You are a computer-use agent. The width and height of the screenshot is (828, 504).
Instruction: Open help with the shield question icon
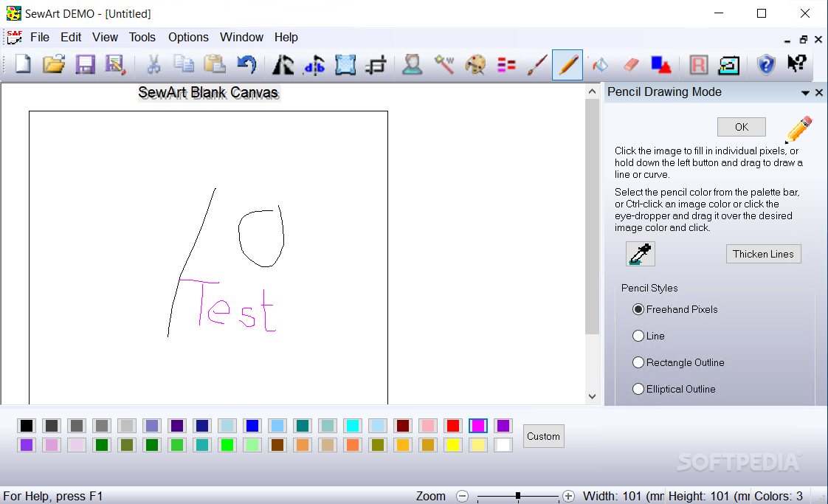pyautogui.click(x=766, y=64)
